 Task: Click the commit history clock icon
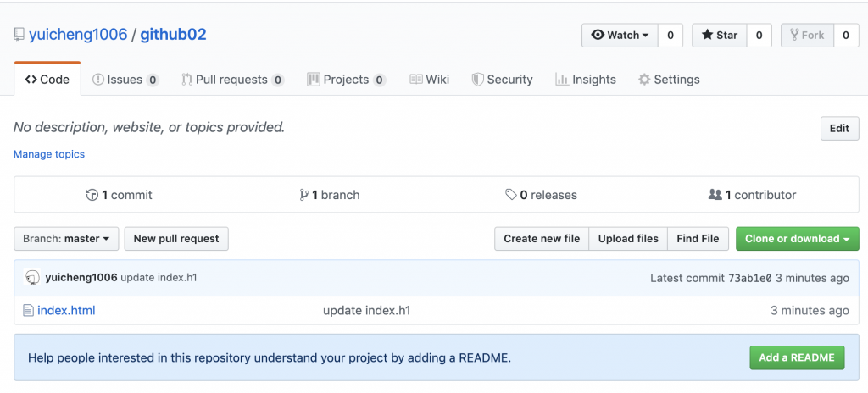click(x=92, y=195)
